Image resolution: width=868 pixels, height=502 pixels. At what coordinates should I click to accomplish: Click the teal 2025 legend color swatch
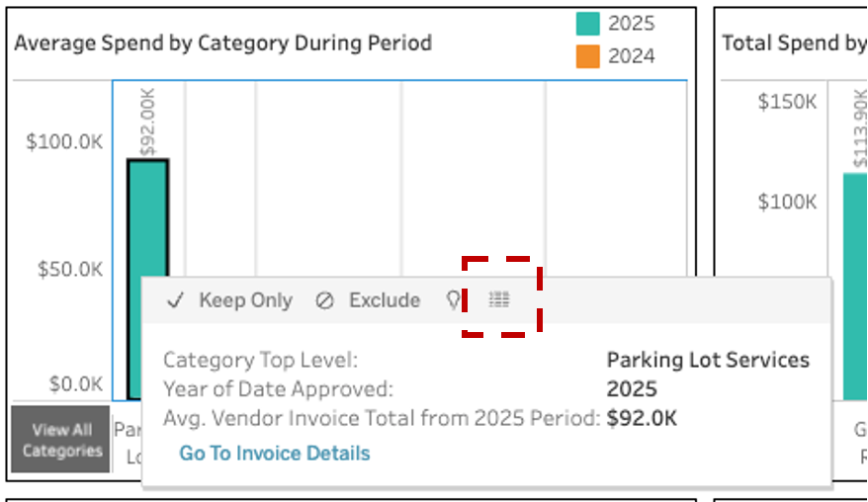[588, 24]
